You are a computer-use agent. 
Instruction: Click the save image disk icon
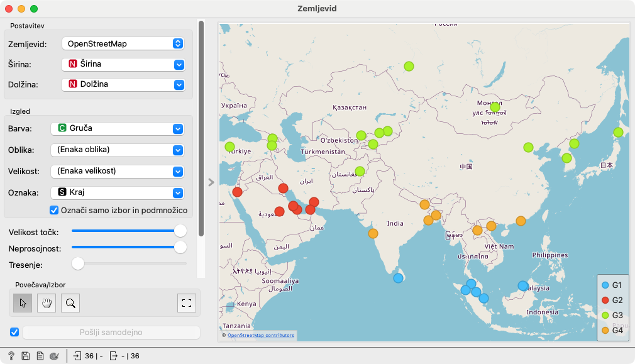pyautogui.click(x=26, y=356)
